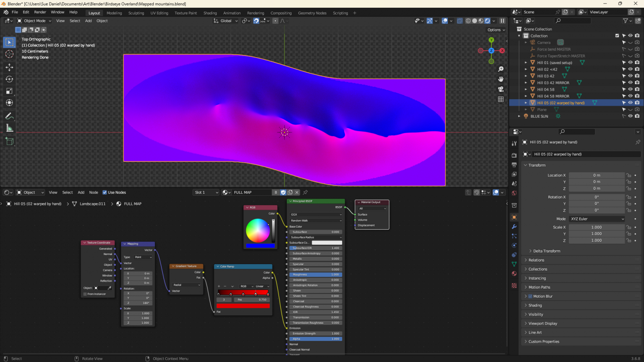Choose the Annotate pencil tool
The height and width of the screenshot is (362, 644).
click(x=9, y=116)
